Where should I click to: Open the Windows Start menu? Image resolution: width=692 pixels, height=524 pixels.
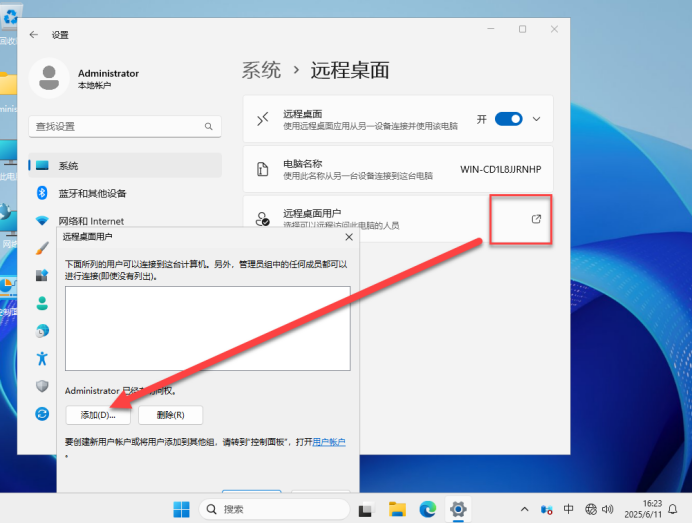tap(183, 508)
